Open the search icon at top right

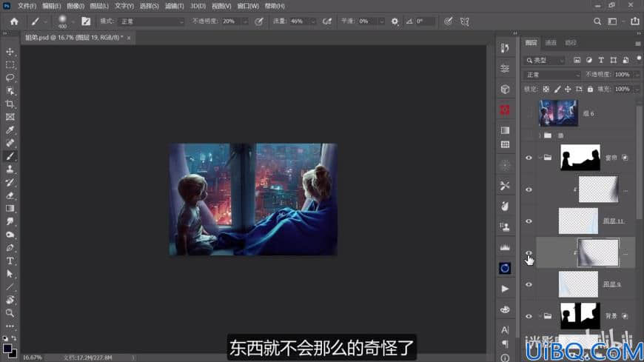click(x=597, y=21)
